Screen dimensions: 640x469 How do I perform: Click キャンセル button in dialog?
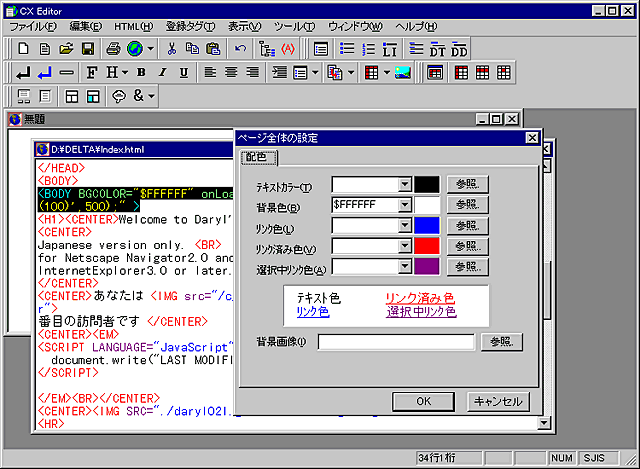[498, 402]
